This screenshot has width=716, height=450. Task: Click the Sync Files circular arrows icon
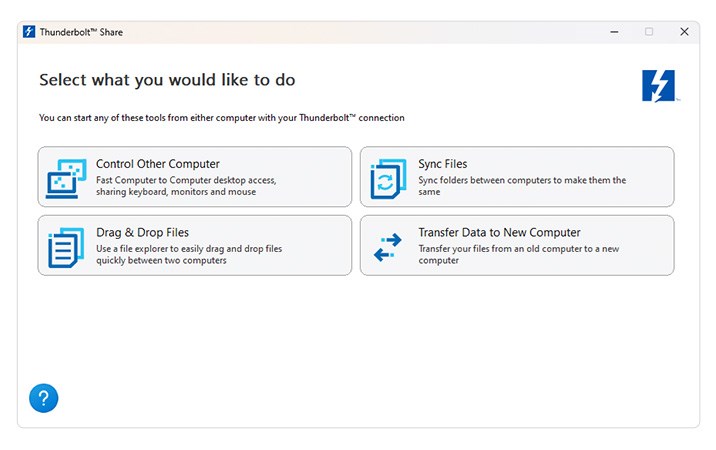[388, 179]
